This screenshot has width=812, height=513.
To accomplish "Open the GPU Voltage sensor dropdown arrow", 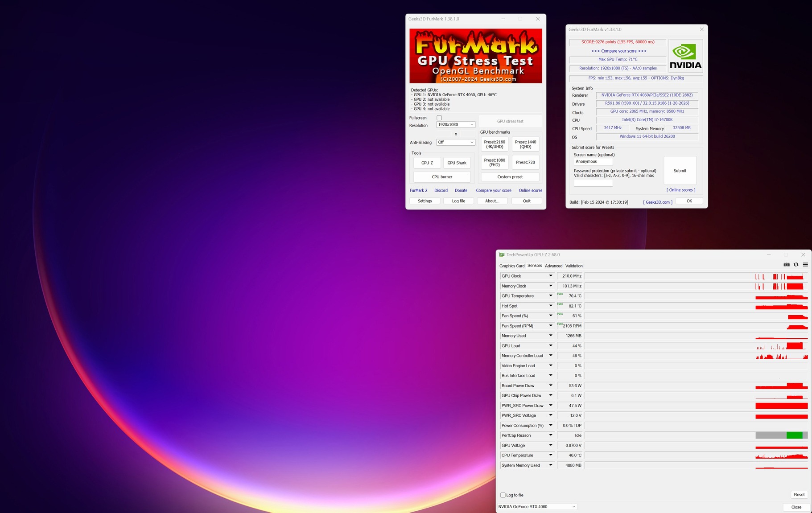I will (551, 445).
